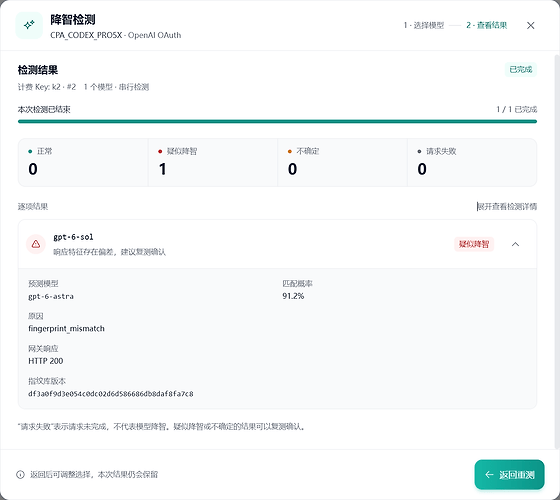Click the predicted model gpt-6-astra value
Viewport: 560px width, 500px height.
point(51,296)
